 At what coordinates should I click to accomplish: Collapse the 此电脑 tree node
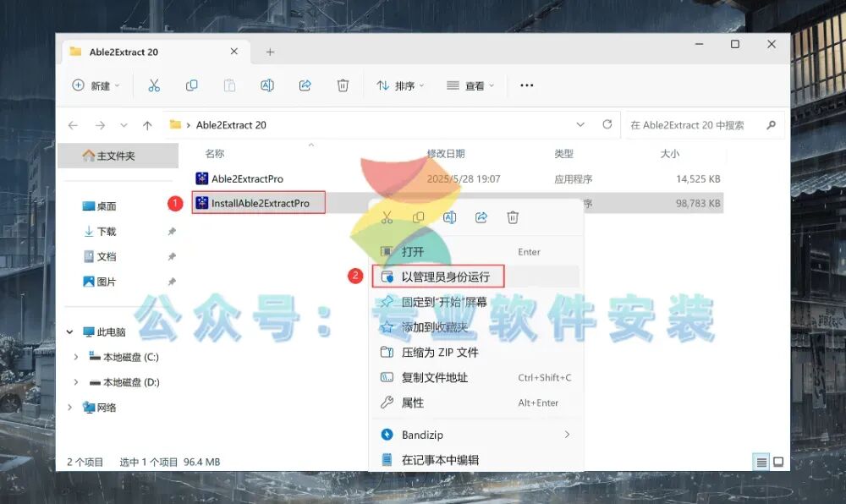pyautogui.click(x=69, y=331)
